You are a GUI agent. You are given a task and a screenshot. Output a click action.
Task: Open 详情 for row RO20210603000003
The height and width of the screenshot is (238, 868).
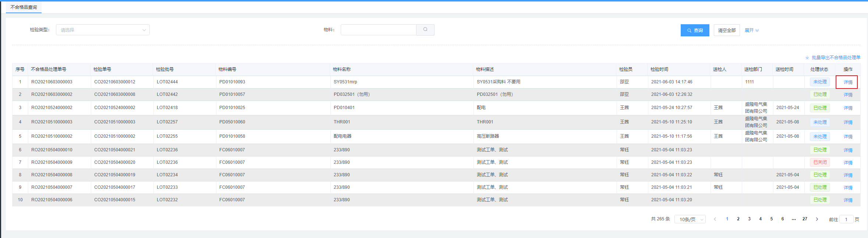pos(848,82)
